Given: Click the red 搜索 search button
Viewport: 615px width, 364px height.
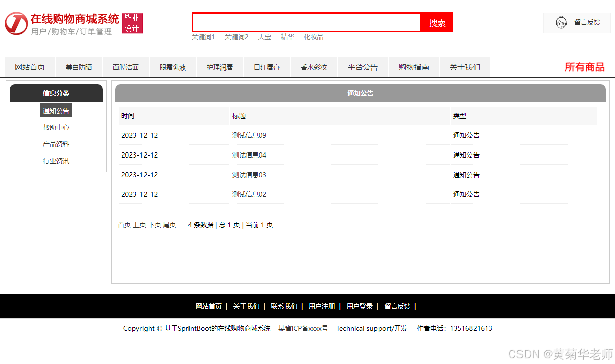Looking at the screenshot, I should [437, 23].
